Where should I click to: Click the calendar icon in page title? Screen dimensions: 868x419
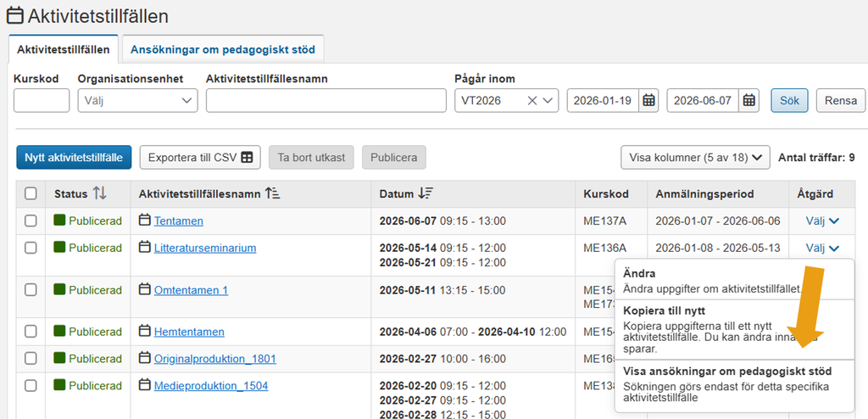click(x=15, y=15)
